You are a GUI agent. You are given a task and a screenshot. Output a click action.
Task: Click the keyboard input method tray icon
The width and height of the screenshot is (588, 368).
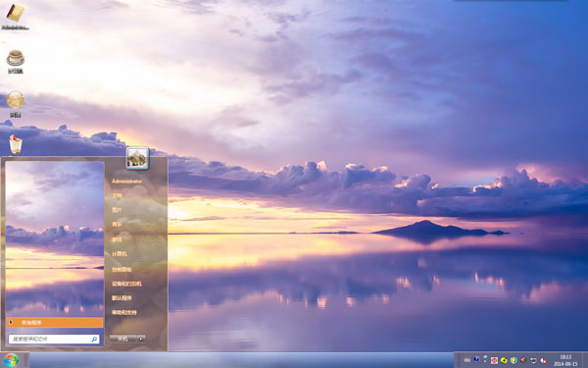tap(466, 360)
